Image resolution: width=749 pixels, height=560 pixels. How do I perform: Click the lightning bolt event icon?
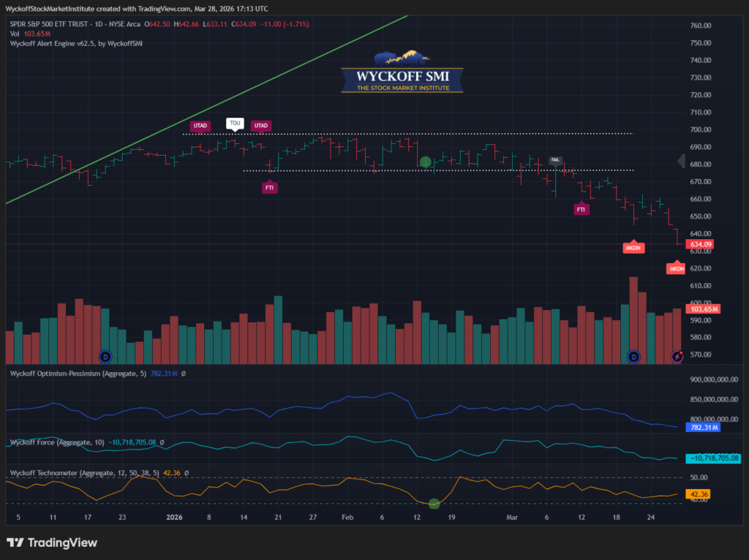(677, 356)
